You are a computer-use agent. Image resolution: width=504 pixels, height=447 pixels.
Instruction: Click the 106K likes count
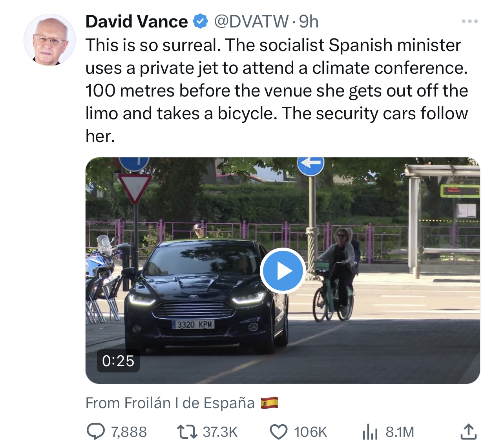[x=310, y=432]
